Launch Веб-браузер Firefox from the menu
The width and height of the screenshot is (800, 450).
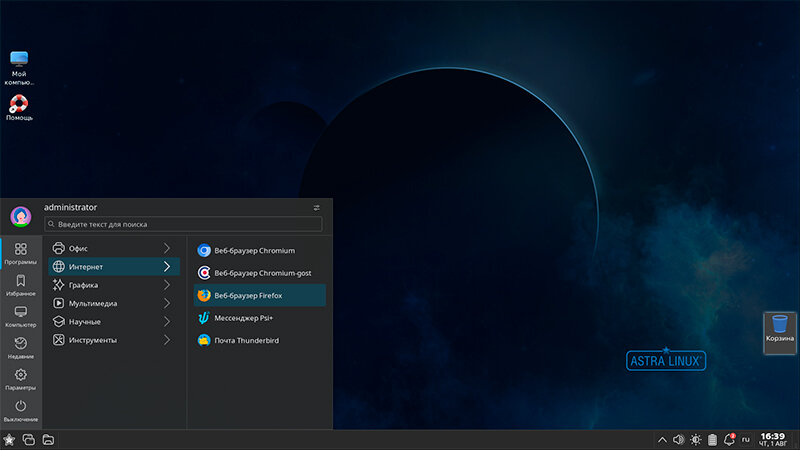(260, 295)
